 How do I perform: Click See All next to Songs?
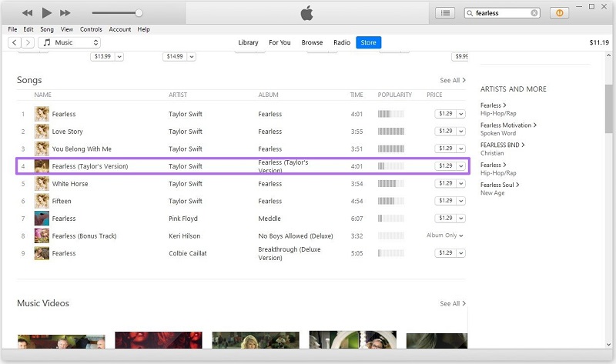point(453,80)
